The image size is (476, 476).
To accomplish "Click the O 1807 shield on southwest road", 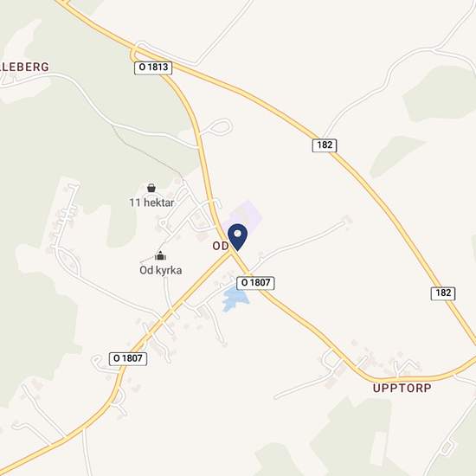I will coord(128,359).
